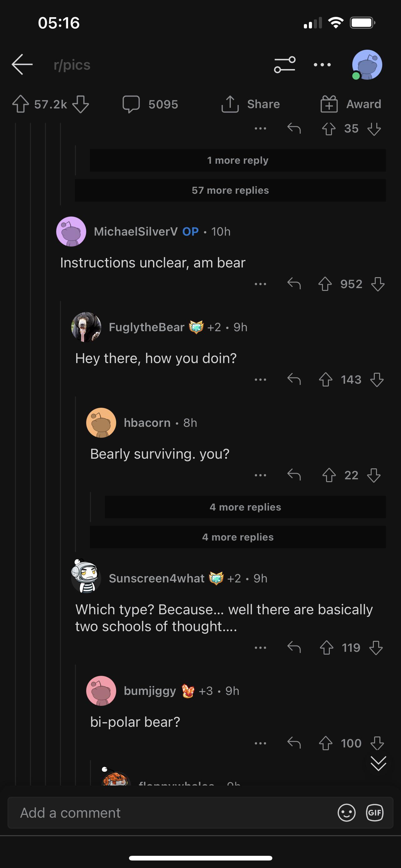Screen dimensions: 401x868
Task: Upvote the post
Action: tap(21, 104)
